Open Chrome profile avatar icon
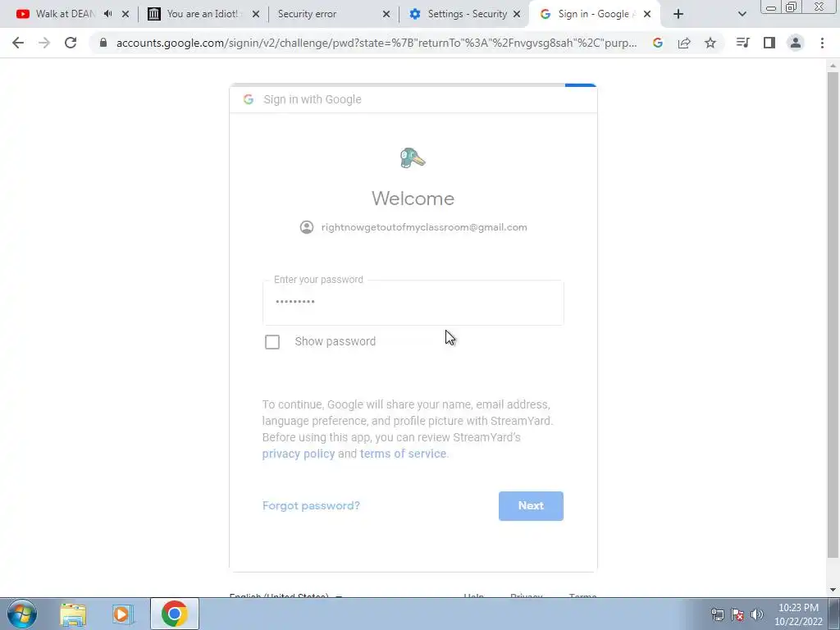The width and height of the screenshot is (840, 630). click(x=796, y=43)
